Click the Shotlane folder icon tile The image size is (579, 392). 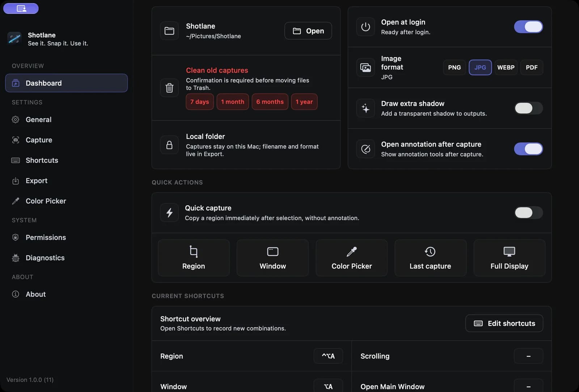pos(169,31)
